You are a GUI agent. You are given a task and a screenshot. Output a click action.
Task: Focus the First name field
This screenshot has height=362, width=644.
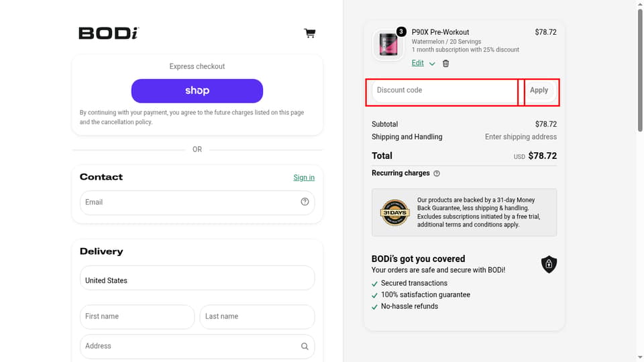137,316
